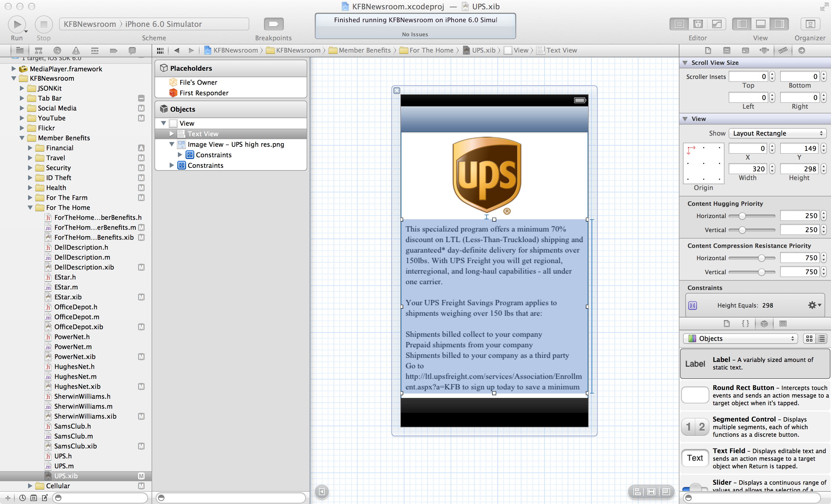Open the Symbol navigator
This screenshot has height=504, width=831.
pyautogui.click(x=38, y=51)
